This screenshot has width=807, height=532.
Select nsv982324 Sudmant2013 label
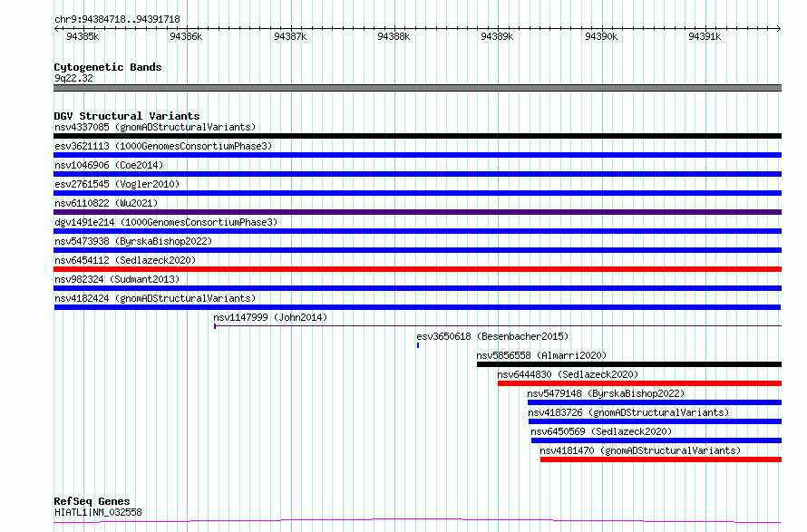(117, 279)
